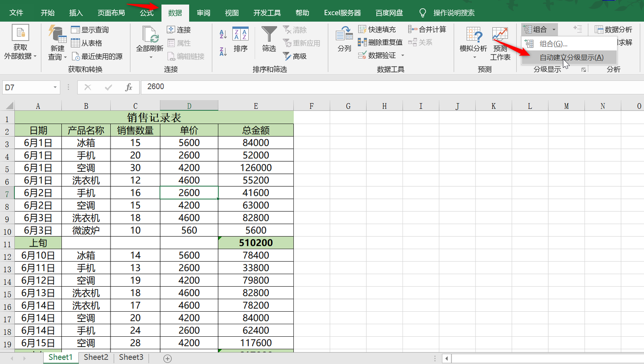Select column F header

312,106
